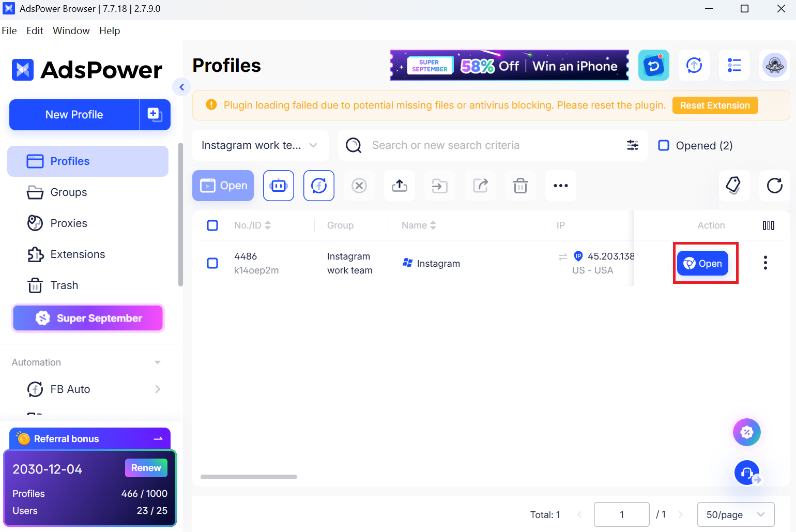Click the floating discount percent icon

pyautogui.click(x=747, y=432)
